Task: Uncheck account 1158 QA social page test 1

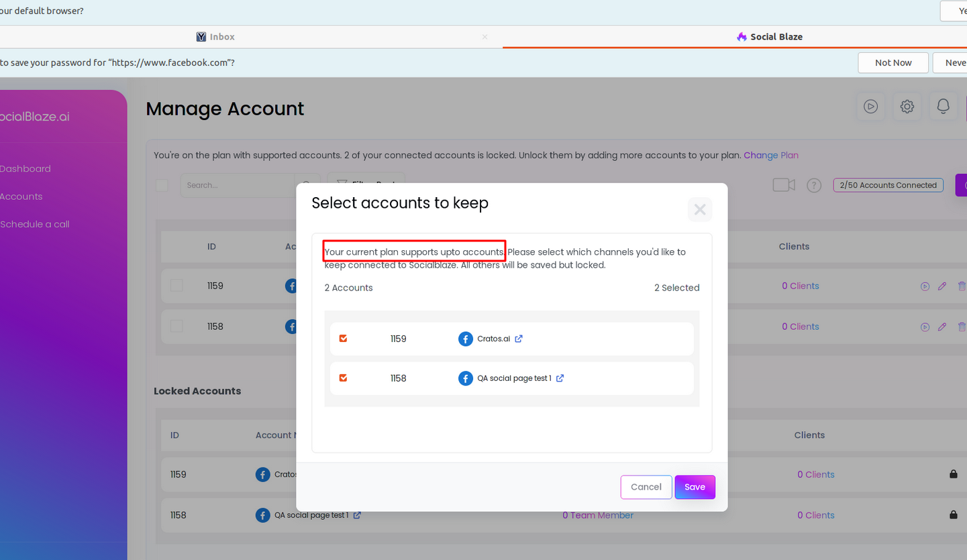Action: tap(343, 378)
